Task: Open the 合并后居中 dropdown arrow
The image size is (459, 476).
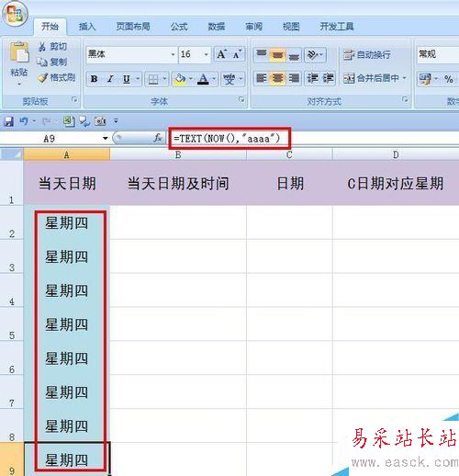Action: pos(405,78)
